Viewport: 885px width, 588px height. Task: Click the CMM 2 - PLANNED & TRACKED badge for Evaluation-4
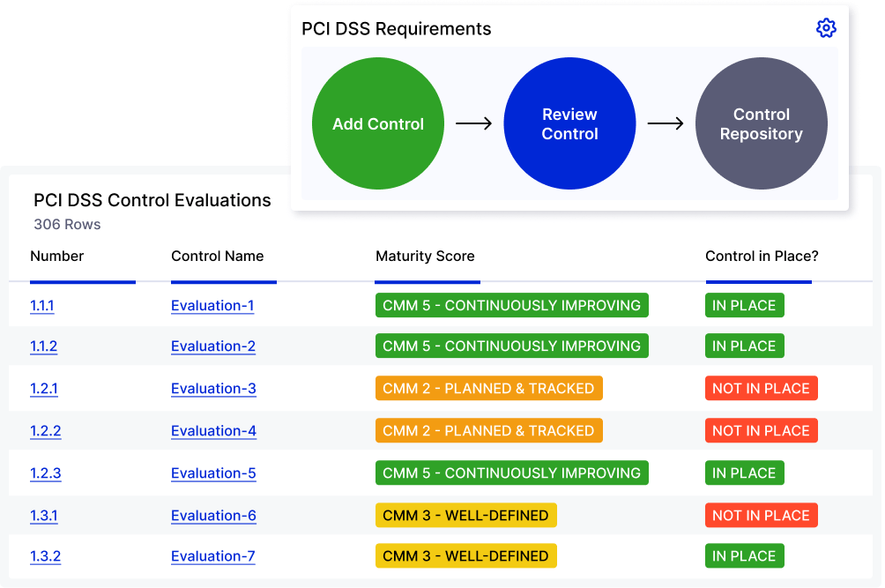click(488, 430)
